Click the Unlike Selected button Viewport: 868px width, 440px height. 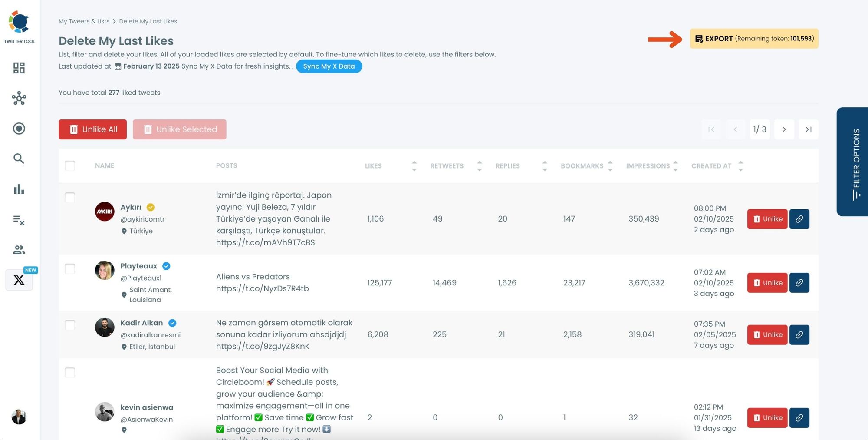coord(180,129)
